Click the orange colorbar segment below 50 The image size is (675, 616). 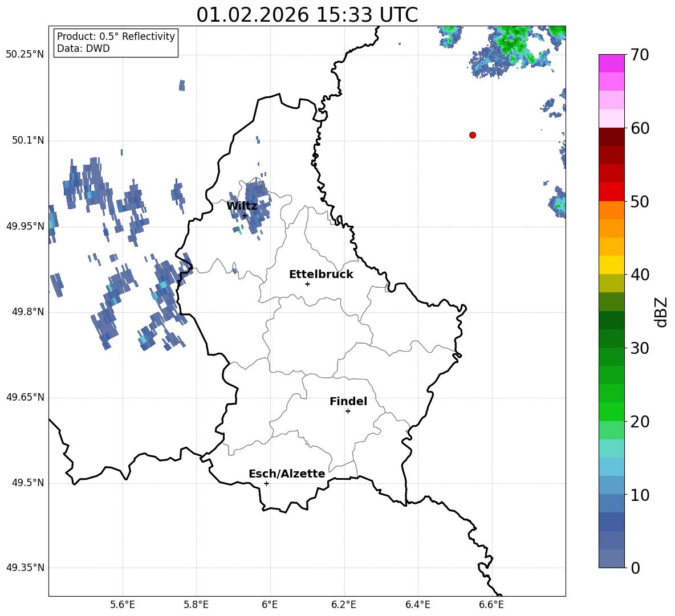click(x=612, y=210)
